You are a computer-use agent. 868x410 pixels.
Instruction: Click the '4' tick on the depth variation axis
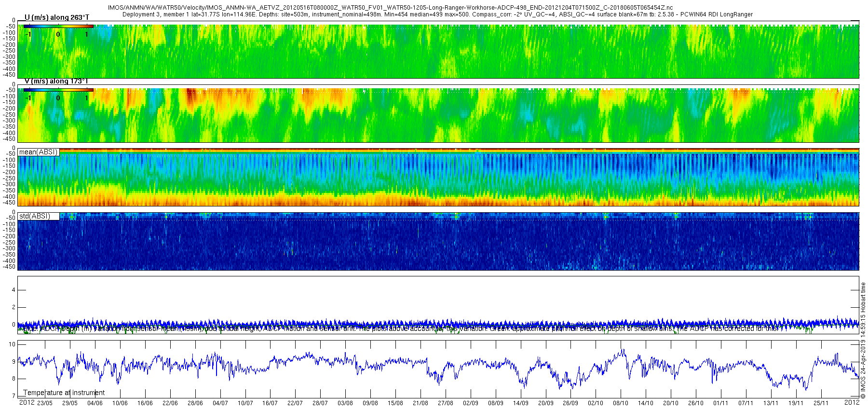[x=14, y=290]
